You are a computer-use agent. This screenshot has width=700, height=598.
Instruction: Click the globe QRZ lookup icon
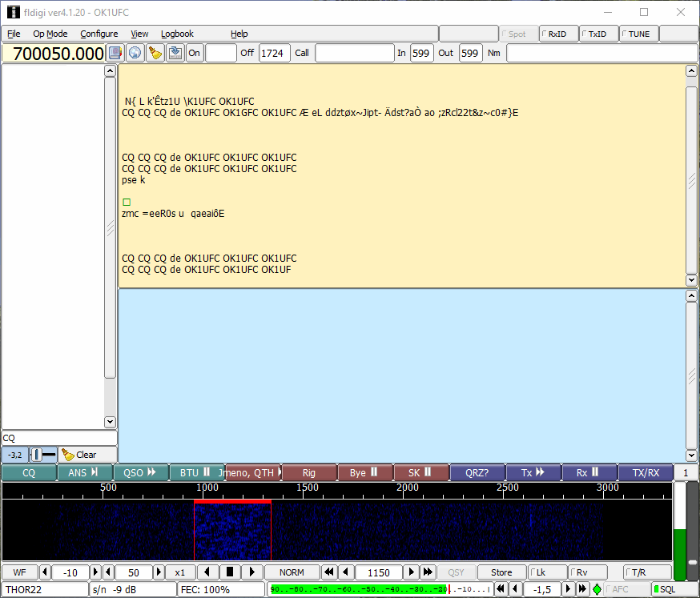pos(135,53)
